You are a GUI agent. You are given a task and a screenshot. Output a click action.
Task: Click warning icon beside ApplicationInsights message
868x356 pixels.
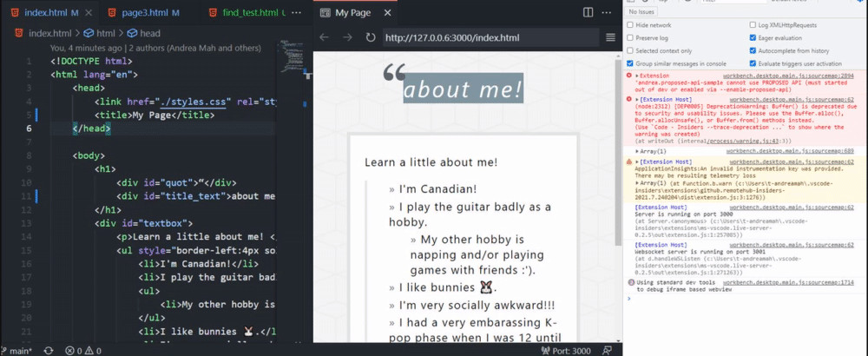pyautogui.click(x=628, y=162)
